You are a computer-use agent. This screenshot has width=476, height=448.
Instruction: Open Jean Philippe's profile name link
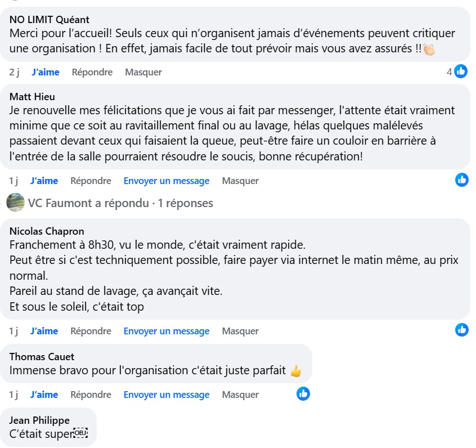39,420
